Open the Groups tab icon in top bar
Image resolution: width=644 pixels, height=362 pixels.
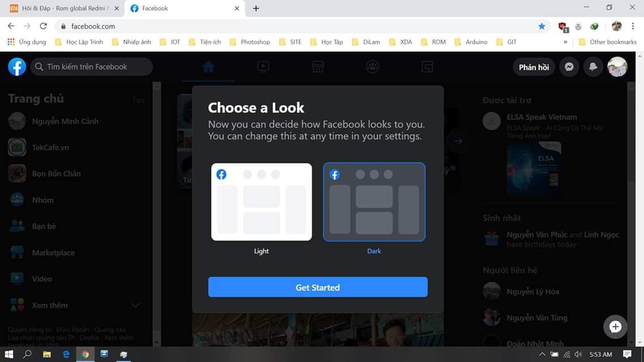373,67
